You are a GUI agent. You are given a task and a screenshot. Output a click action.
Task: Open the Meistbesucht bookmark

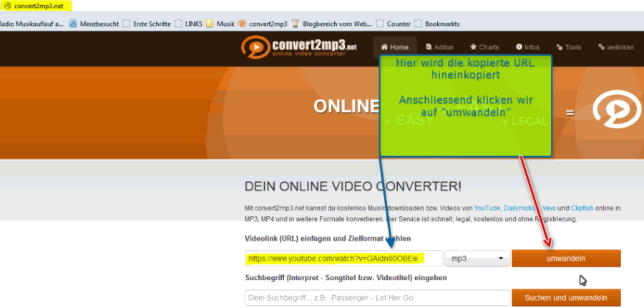click(94, 24)
